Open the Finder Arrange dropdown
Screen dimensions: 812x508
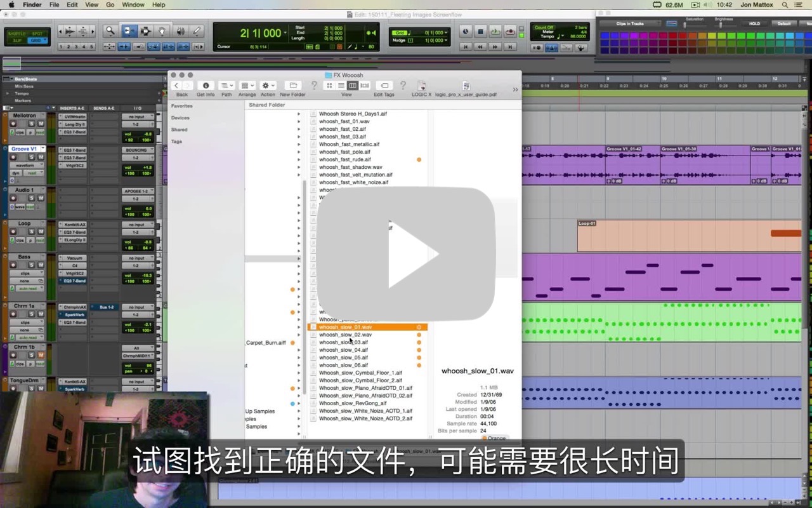(247, 85)
